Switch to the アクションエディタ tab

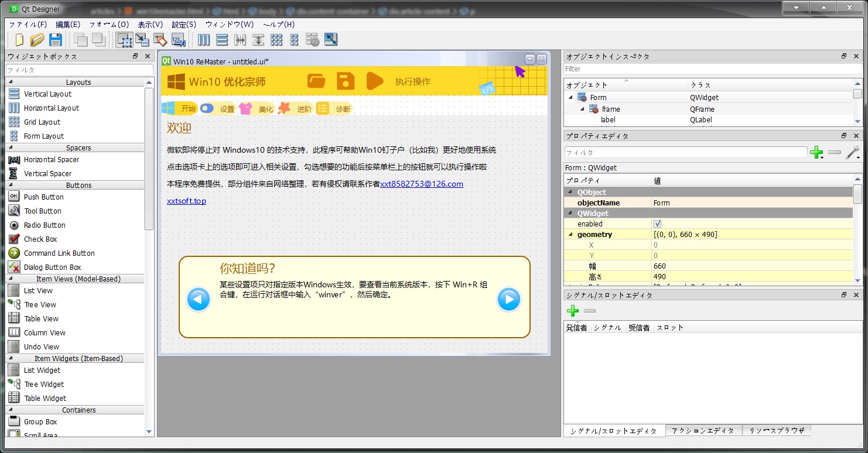703,431
